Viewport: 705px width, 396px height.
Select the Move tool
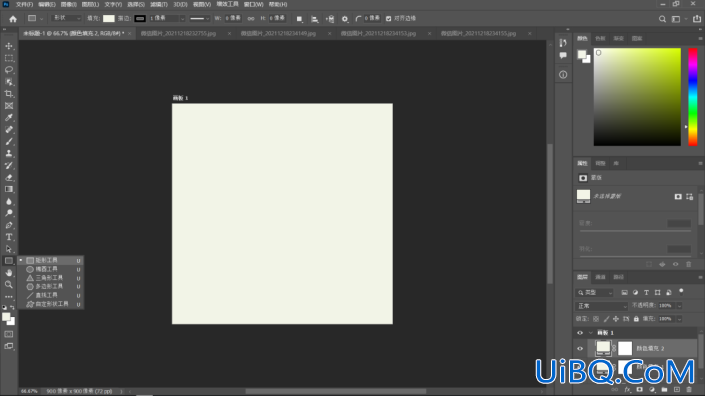pos(9,46)
